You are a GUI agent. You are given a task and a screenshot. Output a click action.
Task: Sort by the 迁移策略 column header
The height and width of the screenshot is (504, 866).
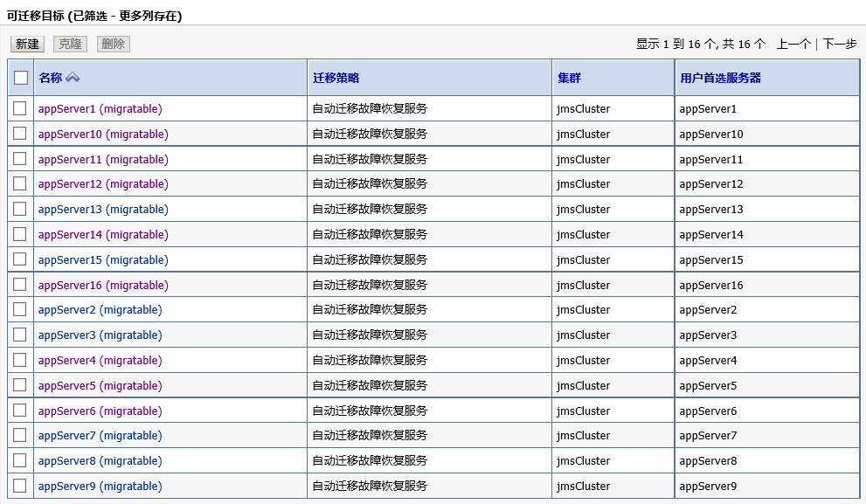coord(336,78)
